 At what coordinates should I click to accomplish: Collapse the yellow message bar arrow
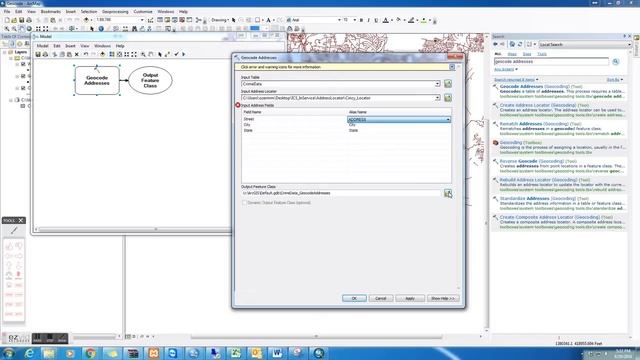click(452, 67)
